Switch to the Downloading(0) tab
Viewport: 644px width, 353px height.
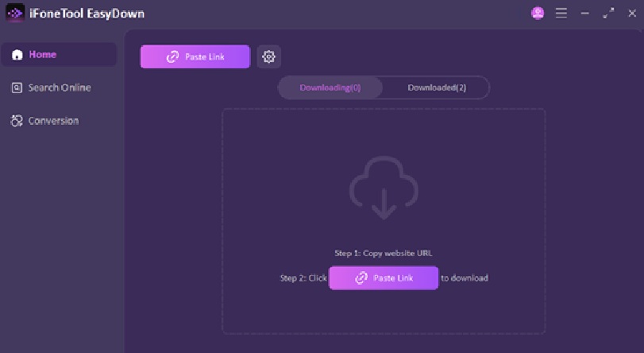click(x=330, y=87)
